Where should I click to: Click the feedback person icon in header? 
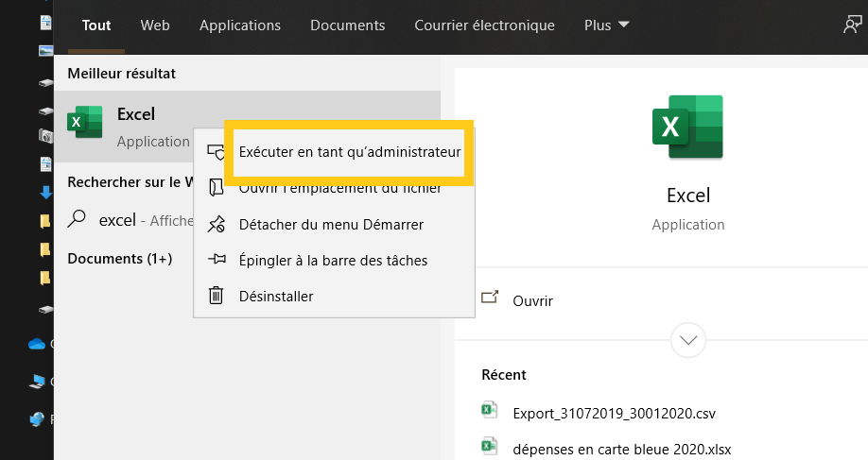pyautogui.click(x=852, y=25)
